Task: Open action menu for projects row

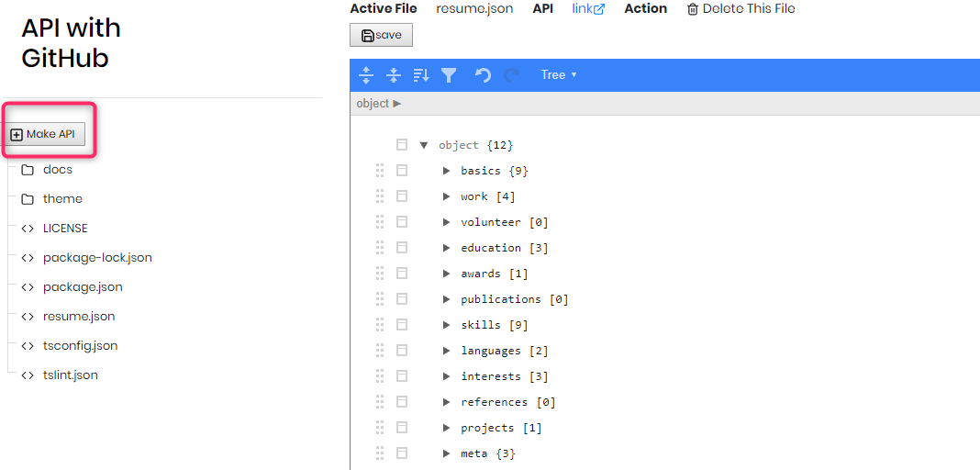Action: coord(402,428)
